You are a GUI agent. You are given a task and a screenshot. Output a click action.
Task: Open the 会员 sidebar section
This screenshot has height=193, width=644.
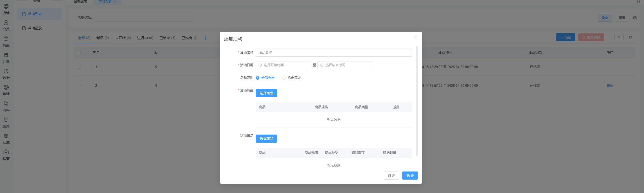point(6,26)
